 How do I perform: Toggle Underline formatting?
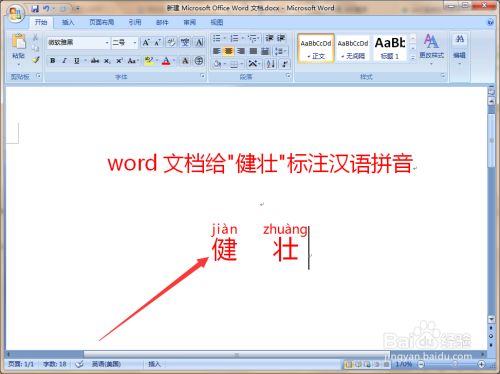point(77,61)
